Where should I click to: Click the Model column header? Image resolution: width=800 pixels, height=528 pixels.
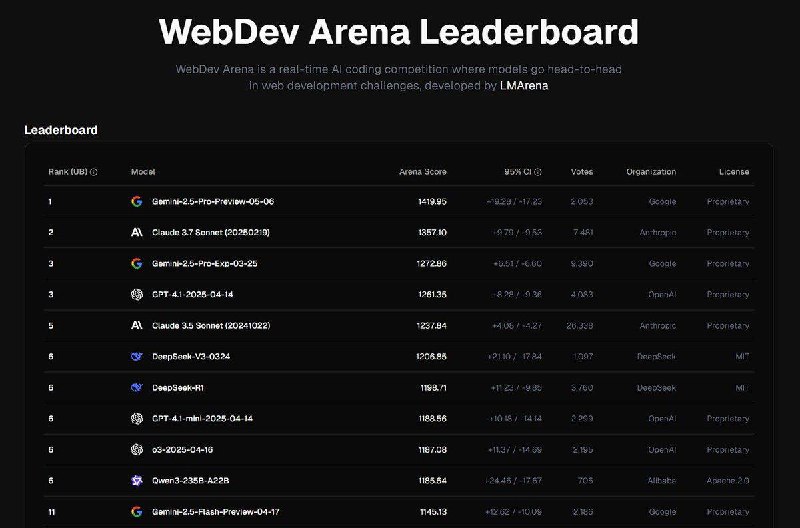pyautogui.click(x=143, y=172)
